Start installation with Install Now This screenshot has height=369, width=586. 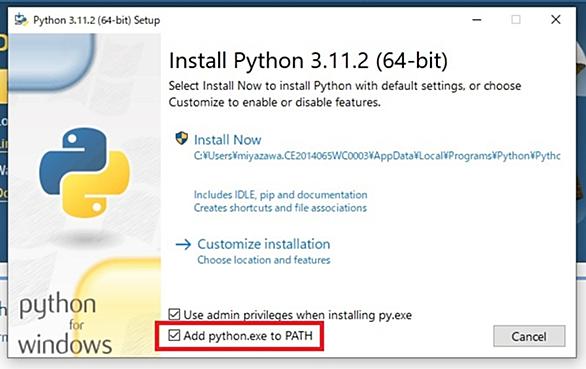pyautogui.click(x=228, y=140)
